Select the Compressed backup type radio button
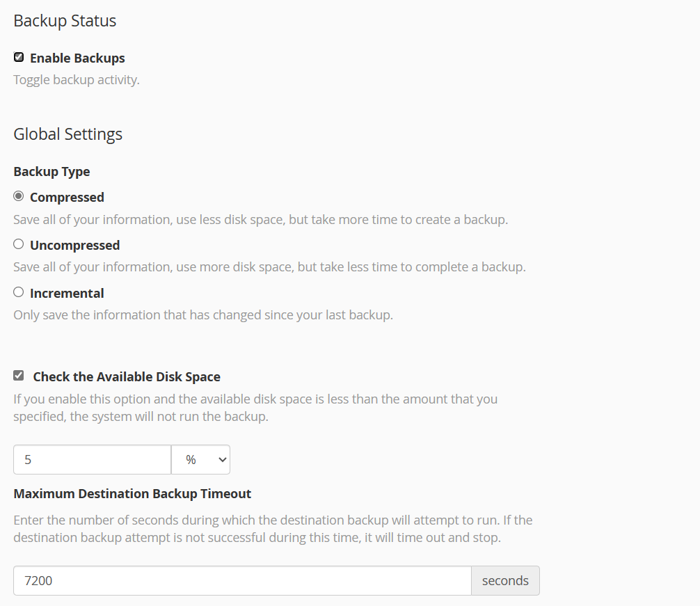This screenshot has width=700, height=606. (19, 196)
